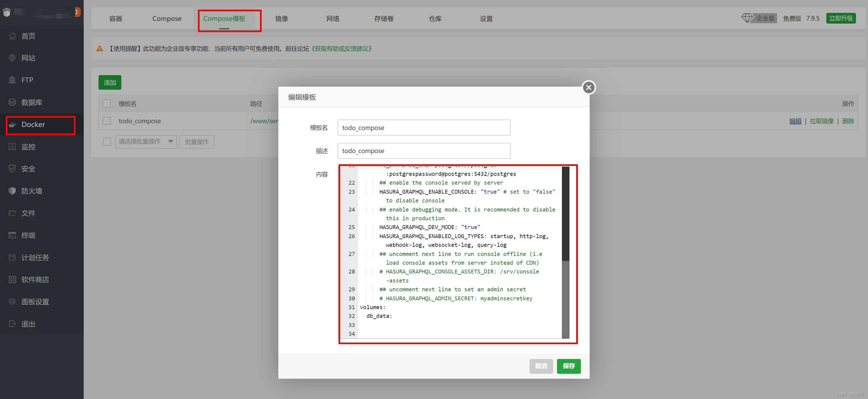Viewport: 868px width, 399px height.
Task: Switch to the 容器 tab
Action: tap(116, 19)
